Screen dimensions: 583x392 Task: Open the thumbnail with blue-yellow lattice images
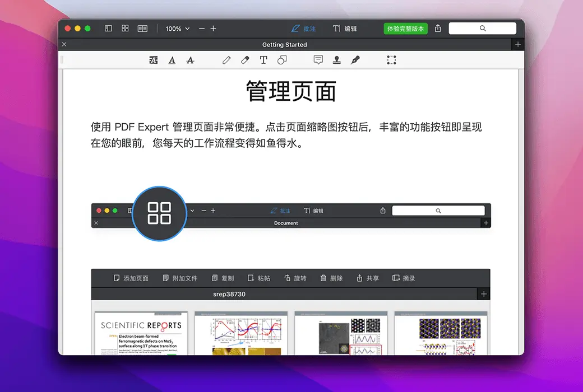(x=441, y=333)
